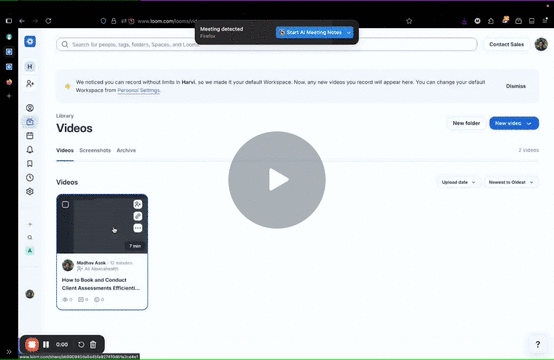Select the Library icon in the sidebar

(30, 122)
